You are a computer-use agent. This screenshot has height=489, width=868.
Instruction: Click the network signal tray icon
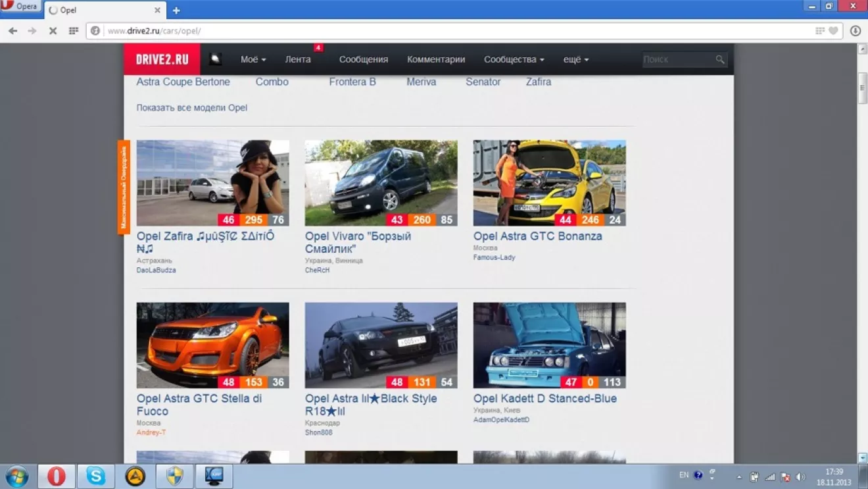pyautogui.click(x=770, y=477)
